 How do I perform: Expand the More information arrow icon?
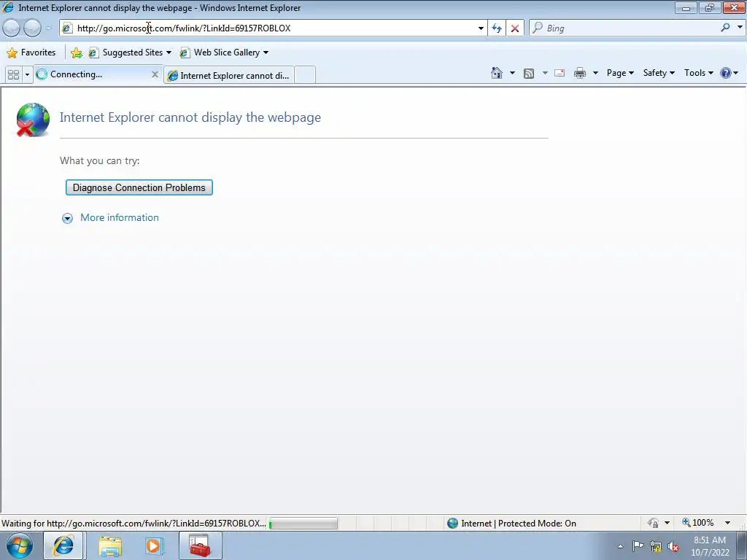tap(67, 218)
